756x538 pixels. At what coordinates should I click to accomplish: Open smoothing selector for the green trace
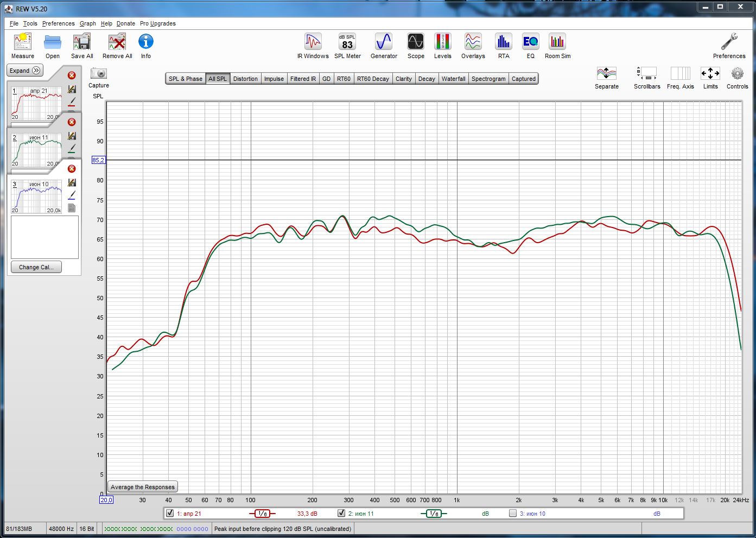click(434, 514)
